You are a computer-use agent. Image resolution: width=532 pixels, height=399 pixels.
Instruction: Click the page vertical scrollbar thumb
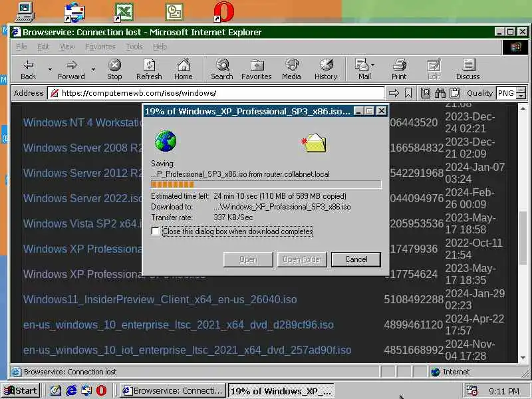pos(523,237)
